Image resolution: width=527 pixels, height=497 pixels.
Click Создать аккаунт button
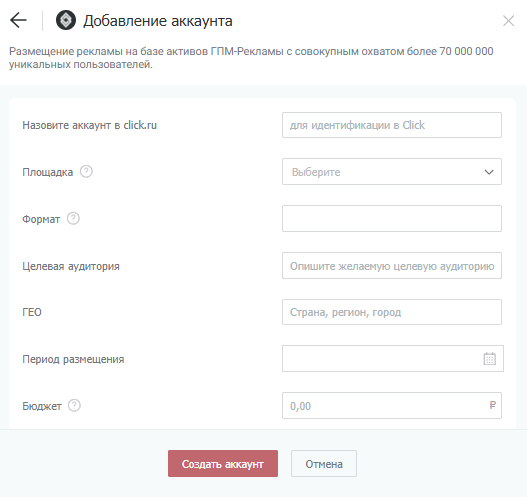point(223,464)
